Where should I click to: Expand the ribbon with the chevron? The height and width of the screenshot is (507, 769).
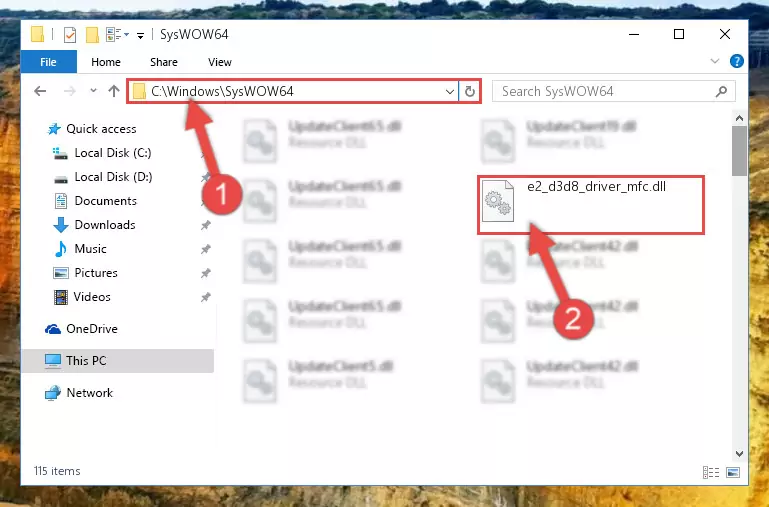tap(715, 61)
